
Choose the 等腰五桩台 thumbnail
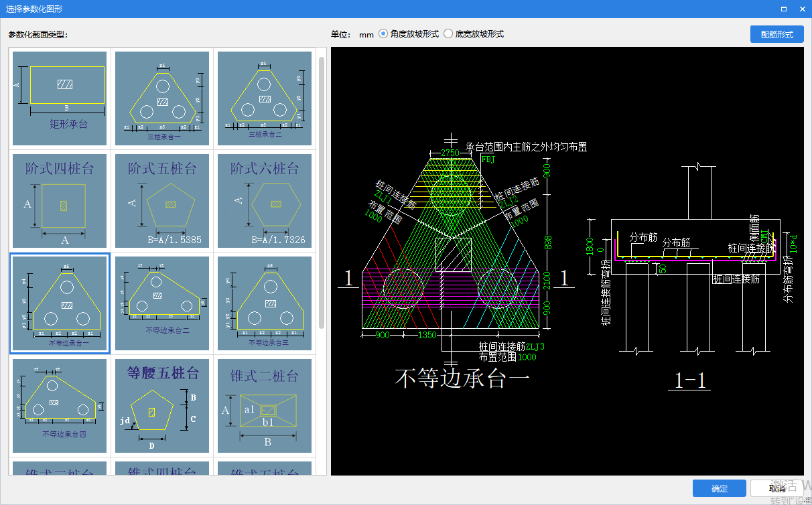pos(162,406)
